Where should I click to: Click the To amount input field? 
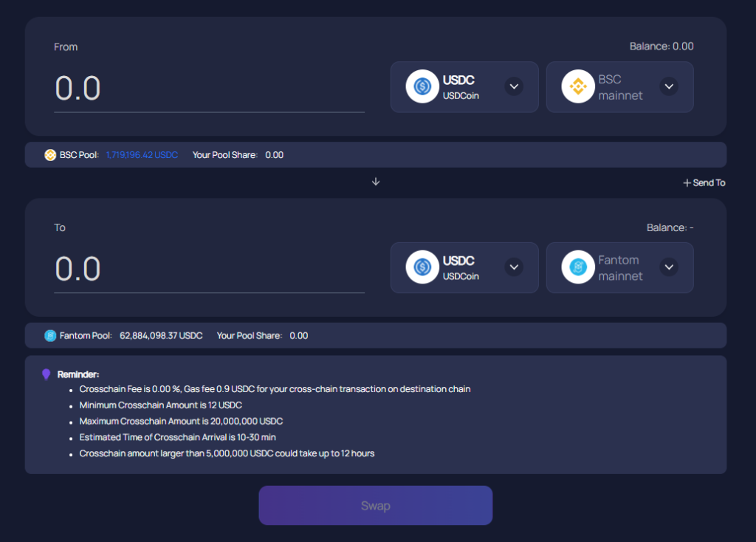209,269
